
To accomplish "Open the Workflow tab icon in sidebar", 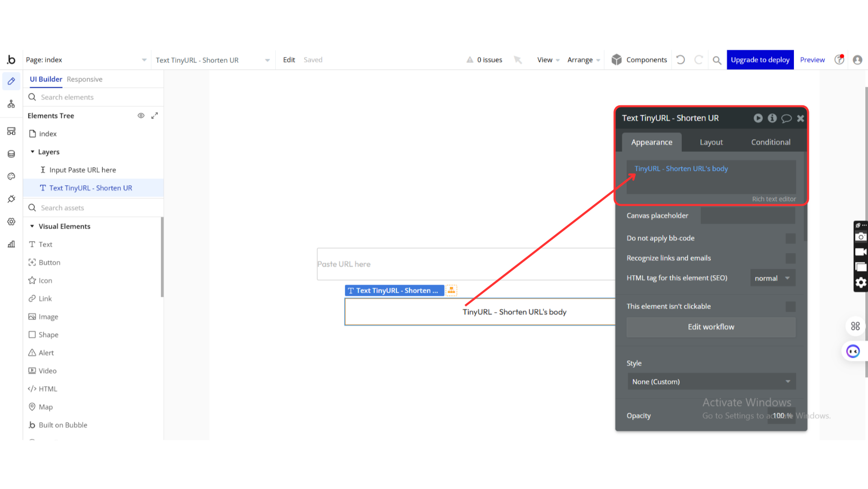I will (11, 104).
